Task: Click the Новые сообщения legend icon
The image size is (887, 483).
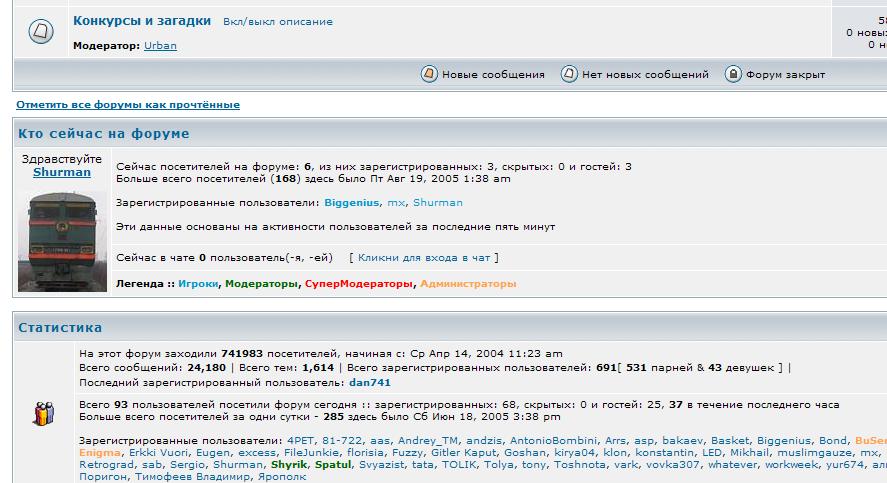Action: pyautogui.click(x=429, y=74)
